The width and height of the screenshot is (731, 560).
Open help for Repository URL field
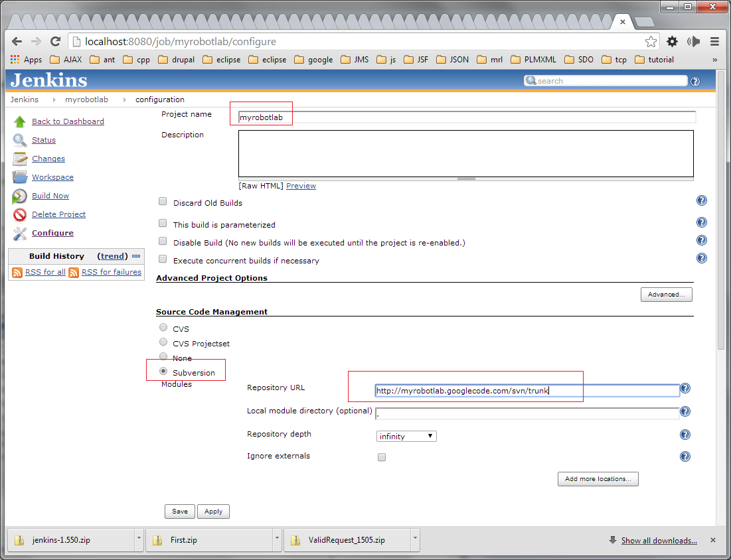pyautogui.click(x=685, y=388)
